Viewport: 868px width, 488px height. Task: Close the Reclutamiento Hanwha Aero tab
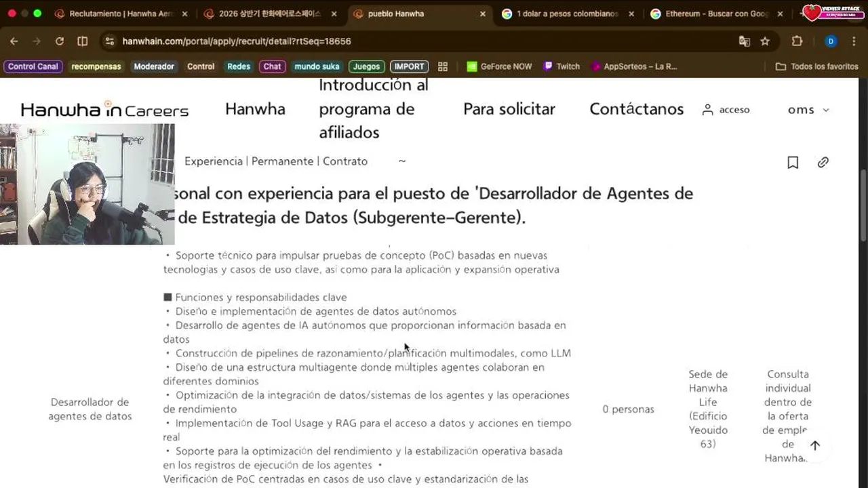click(x=185, y=14)
